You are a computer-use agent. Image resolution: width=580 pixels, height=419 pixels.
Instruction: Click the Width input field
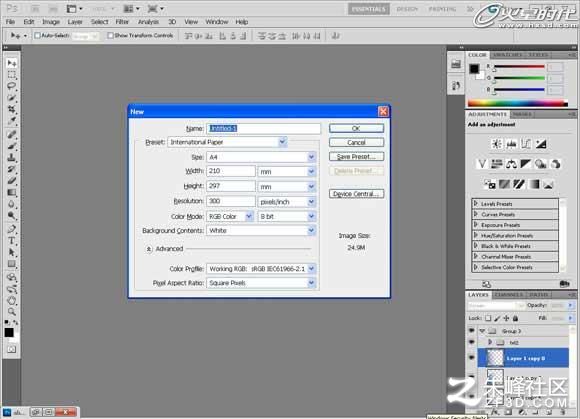tap(231, 171)
